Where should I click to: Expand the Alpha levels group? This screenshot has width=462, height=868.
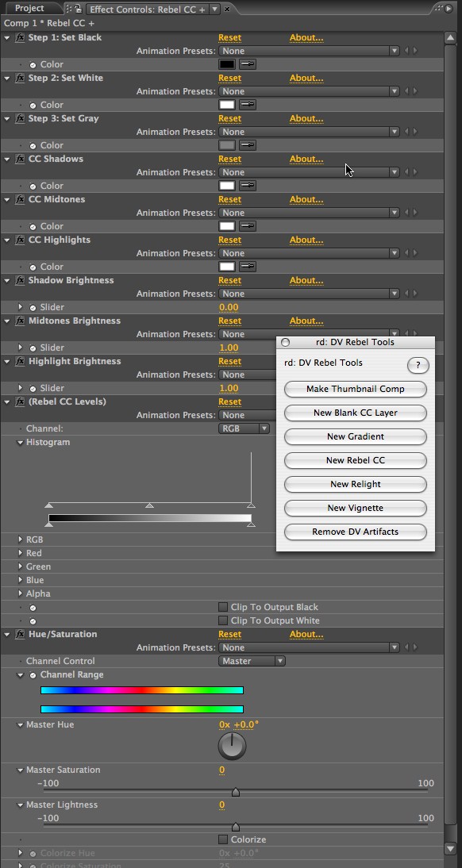[x=21, y=593]
